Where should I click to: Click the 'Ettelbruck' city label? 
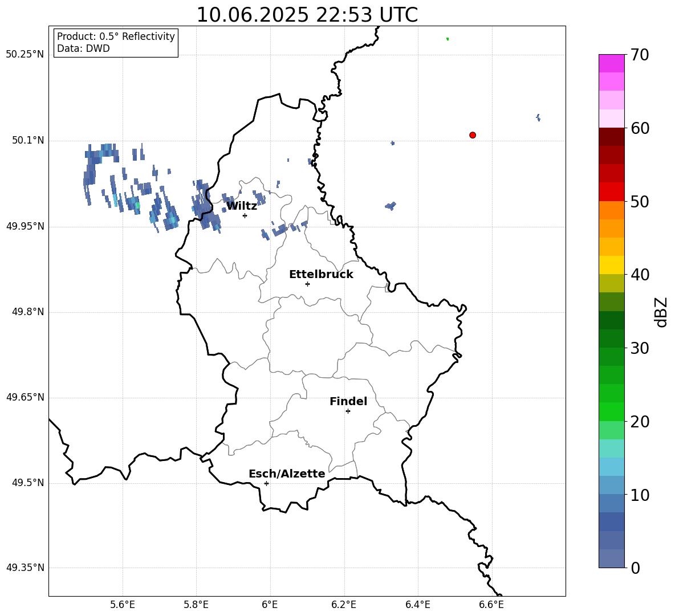321,275
